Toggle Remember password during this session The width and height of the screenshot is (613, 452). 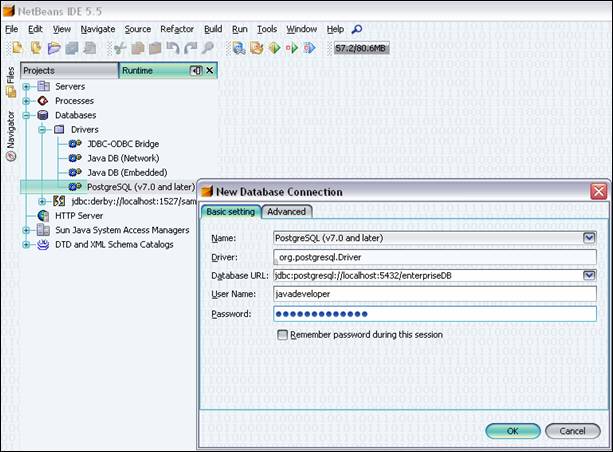point(282,335)
